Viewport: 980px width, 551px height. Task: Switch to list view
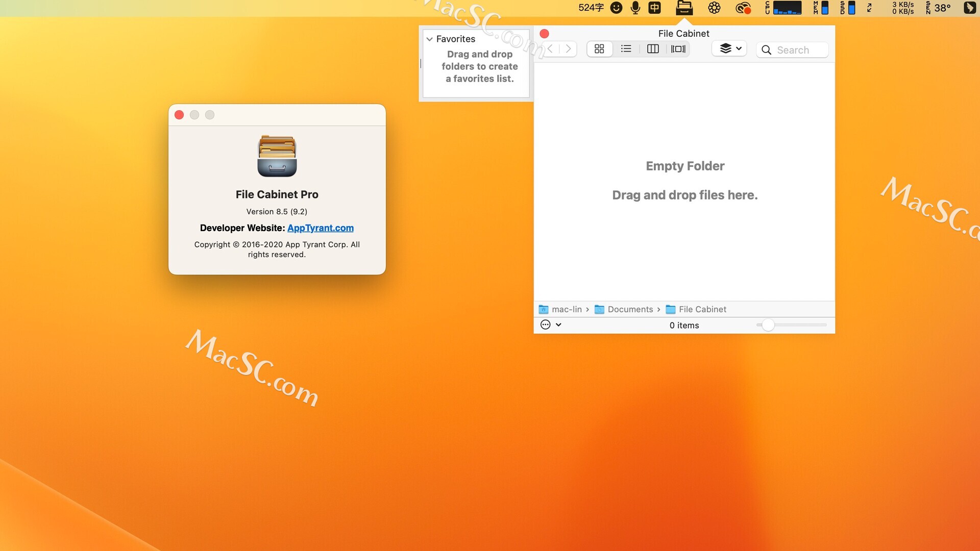(626, 49)
